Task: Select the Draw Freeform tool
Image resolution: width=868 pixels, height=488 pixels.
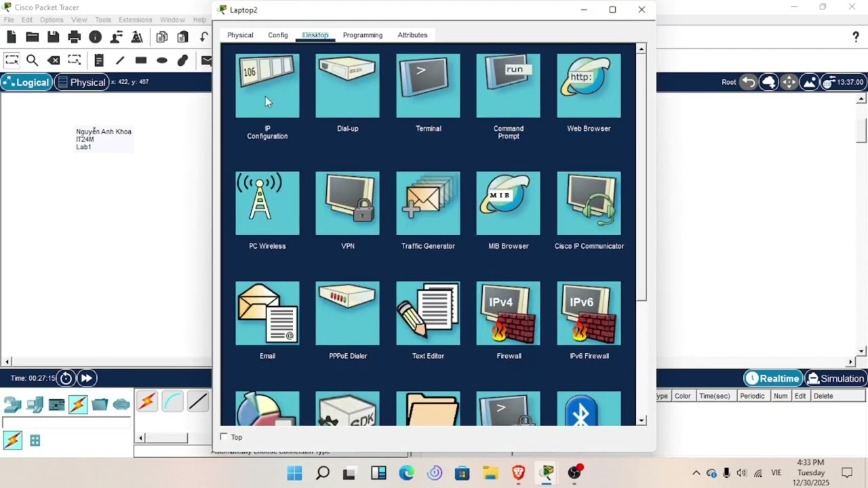Action: [182, 60]
